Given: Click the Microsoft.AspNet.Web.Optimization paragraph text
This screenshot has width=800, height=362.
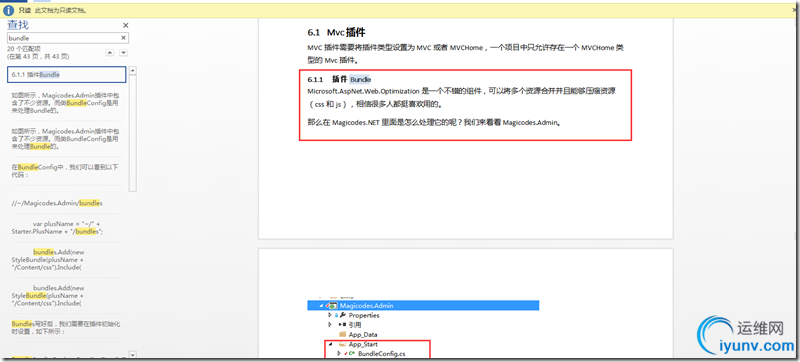Looking at the screenshot, I should coord(461,98).
